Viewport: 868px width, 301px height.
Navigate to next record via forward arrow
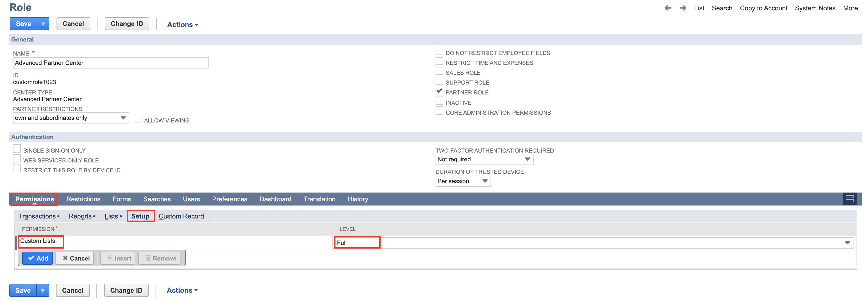click(683, 8)
